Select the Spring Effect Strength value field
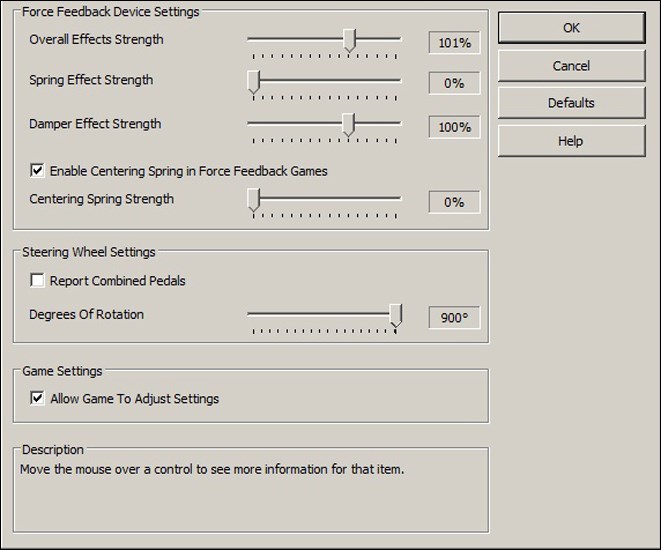This screenshot has height=550, width=661. pos(454,84)
